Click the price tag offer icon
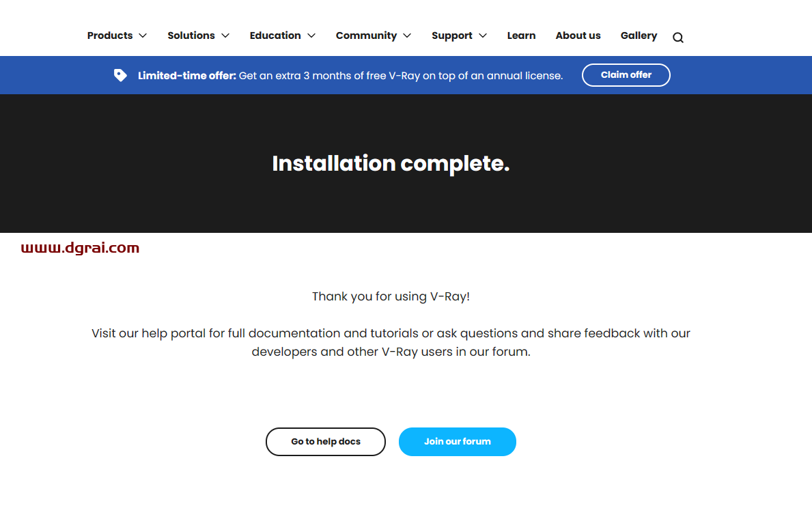 [120, 75]
